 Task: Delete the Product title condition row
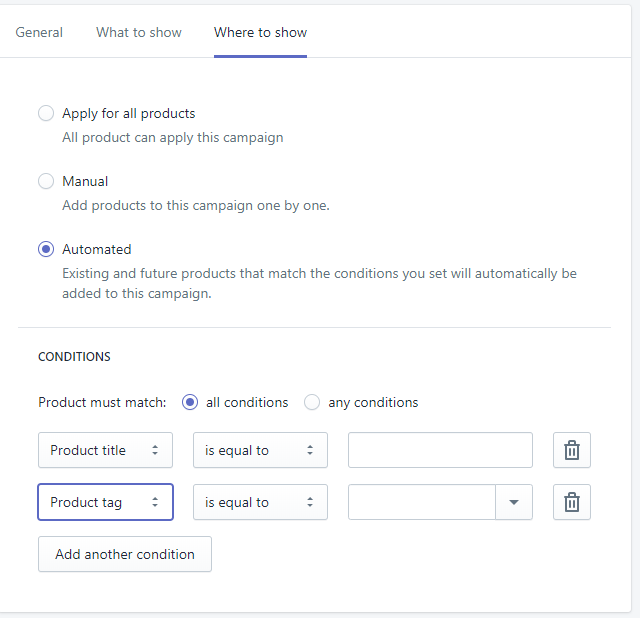[x=572, y=450]
